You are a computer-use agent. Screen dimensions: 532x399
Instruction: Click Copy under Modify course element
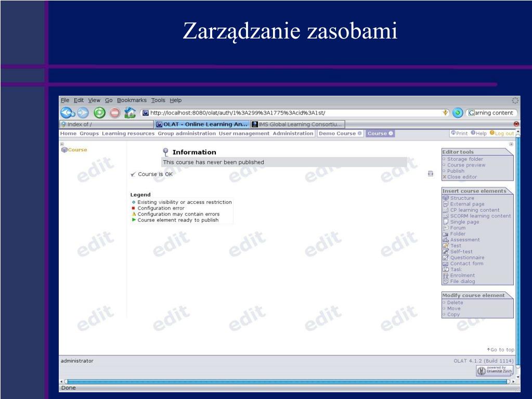point(453,315)
